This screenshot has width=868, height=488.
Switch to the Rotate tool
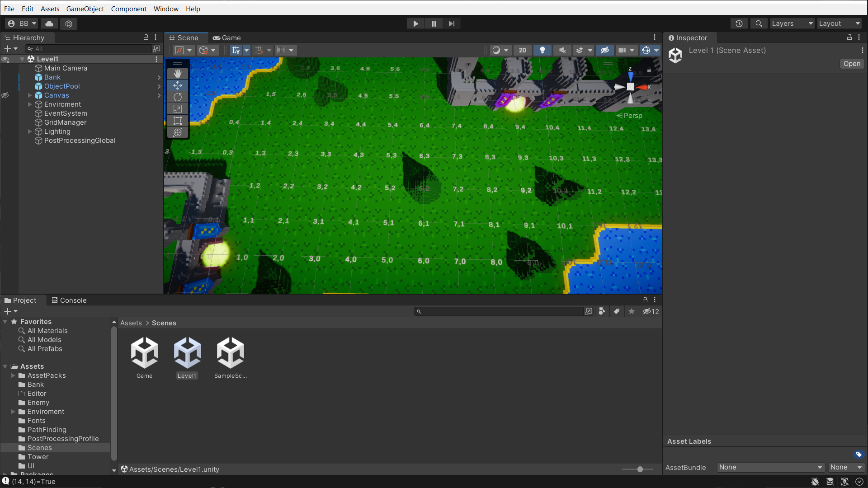[x=177, y=97]
